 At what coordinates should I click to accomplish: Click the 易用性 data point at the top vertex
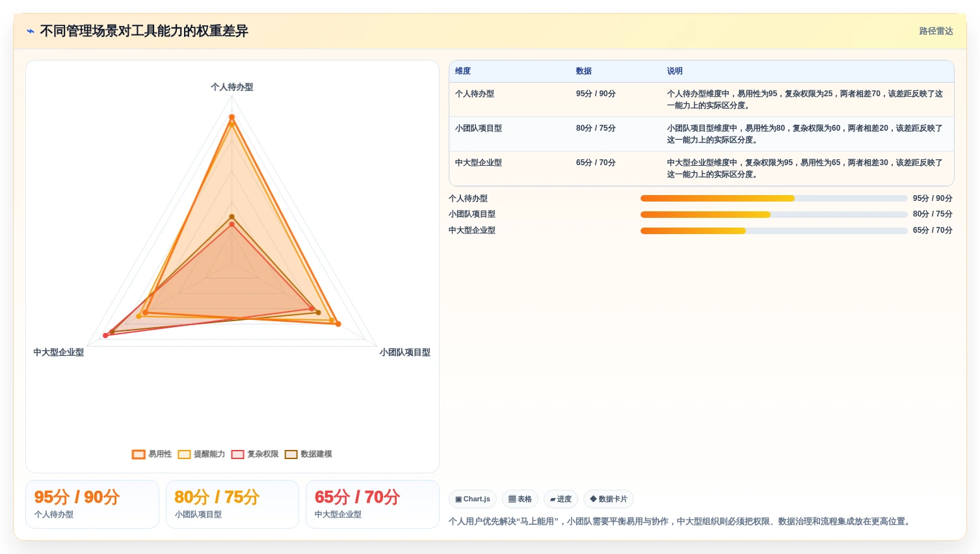(232, 117)
